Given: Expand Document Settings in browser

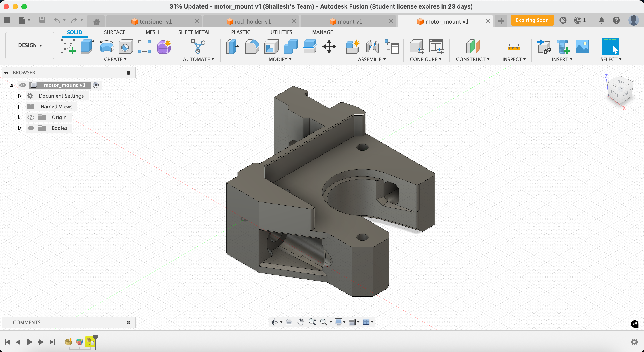Looking at the screenshot, I should [19, 96].
